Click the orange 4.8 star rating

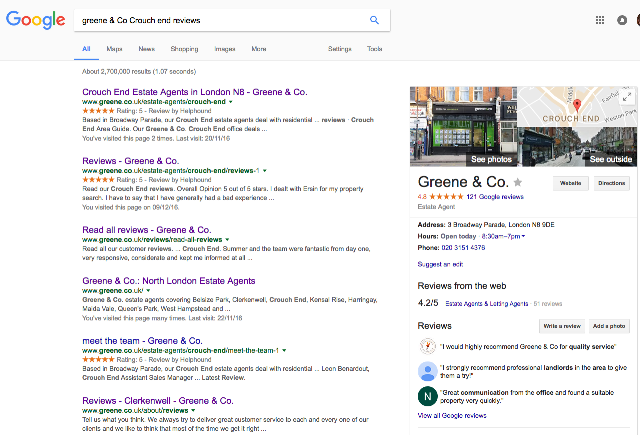point(440,197)
